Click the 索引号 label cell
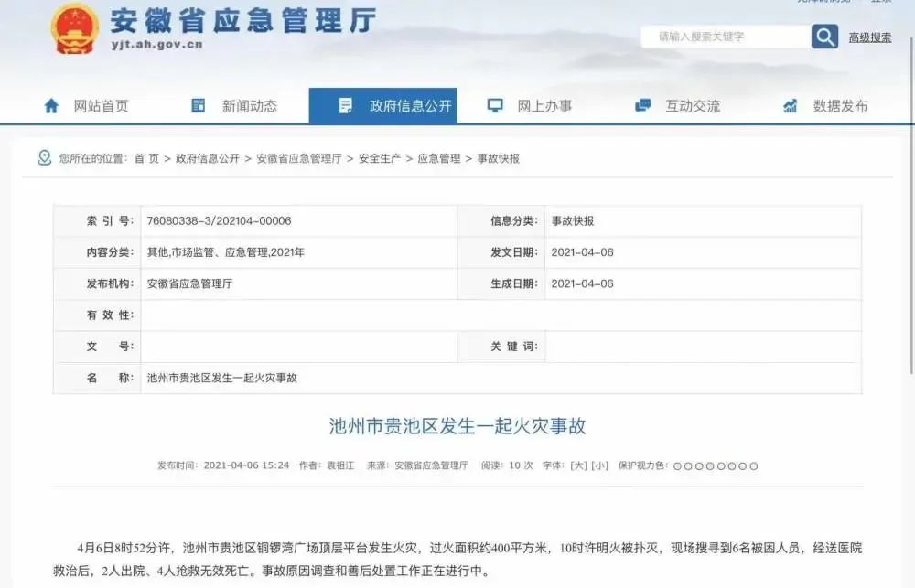The image size is (915, 588). click(98, 221)
